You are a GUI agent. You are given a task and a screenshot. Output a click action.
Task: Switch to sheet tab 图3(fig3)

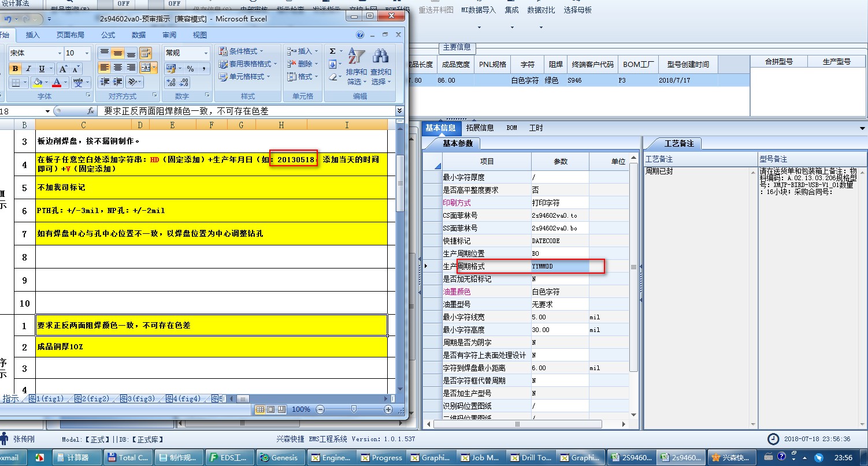[138, 398]
